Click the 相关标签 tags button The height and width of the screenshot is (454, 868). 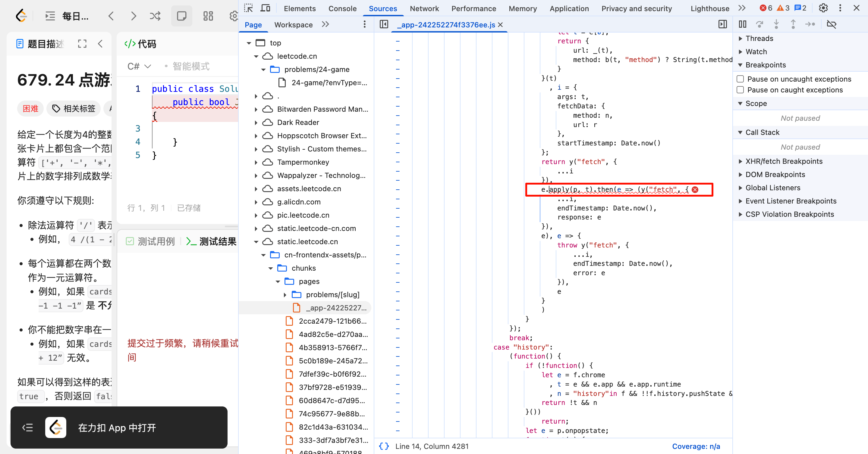[74, 108]
